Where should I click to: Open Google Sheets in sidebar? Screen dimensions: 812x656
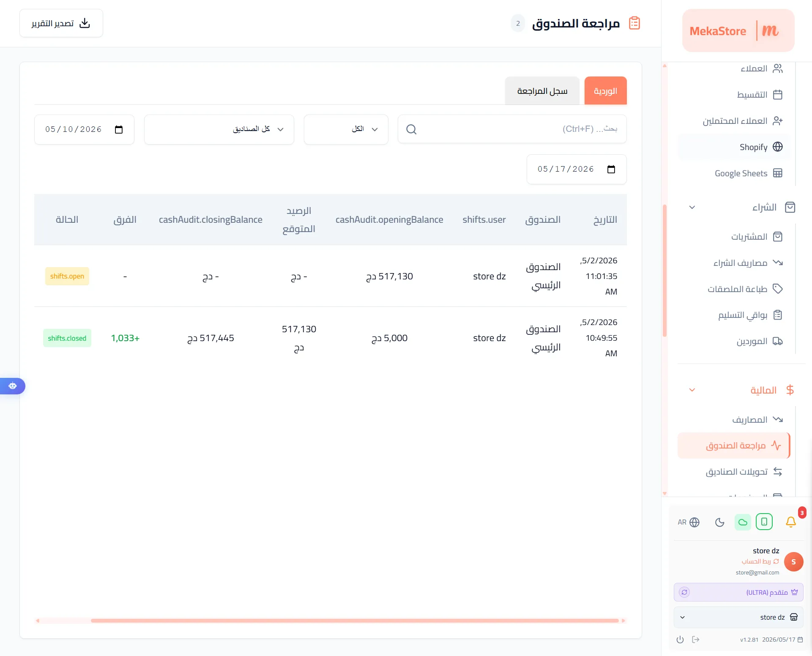(x=733, y=173)
